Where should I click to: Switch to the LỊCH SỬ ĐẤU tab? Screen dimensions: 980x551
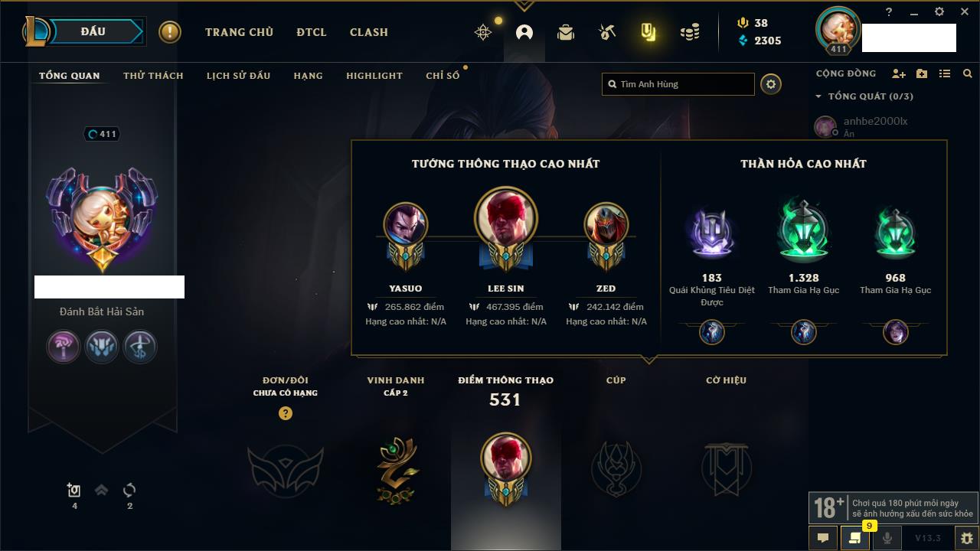click(x=238, y=76)
